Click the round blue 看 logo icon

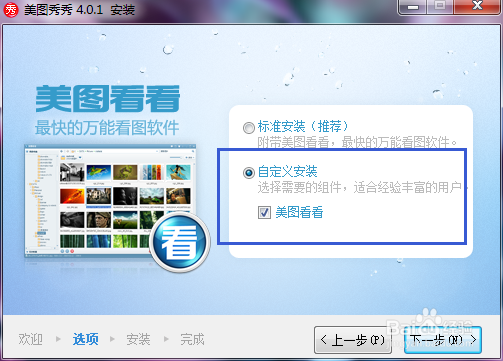[x=180, y=242]
